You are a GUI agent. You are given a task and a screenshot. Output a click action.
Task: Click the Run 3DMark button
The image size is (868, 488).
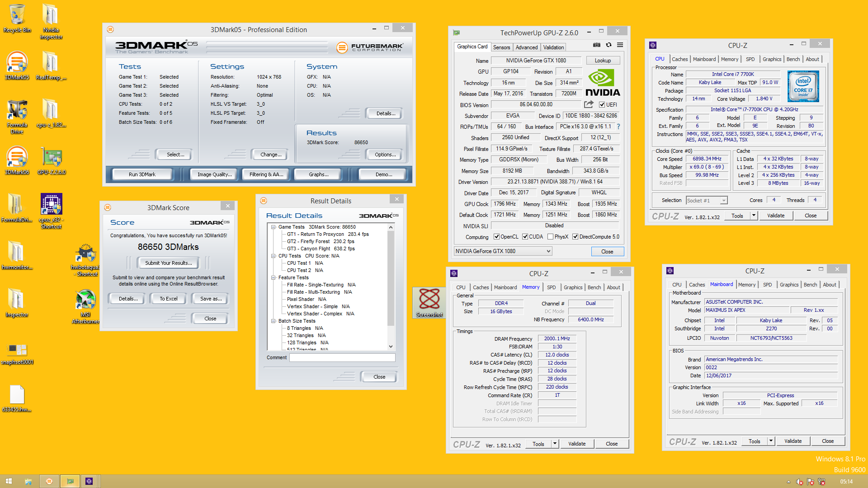tap(142, 174)
